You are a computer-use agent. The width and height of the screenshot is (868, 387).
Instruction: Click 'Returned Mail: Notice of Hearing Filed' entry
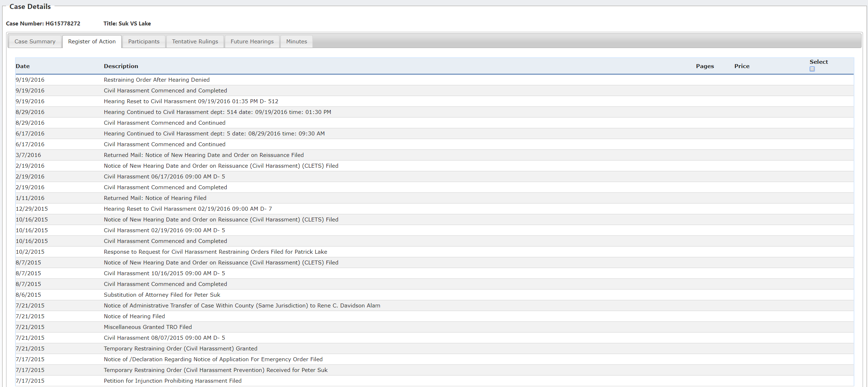(x=434, y=198)
